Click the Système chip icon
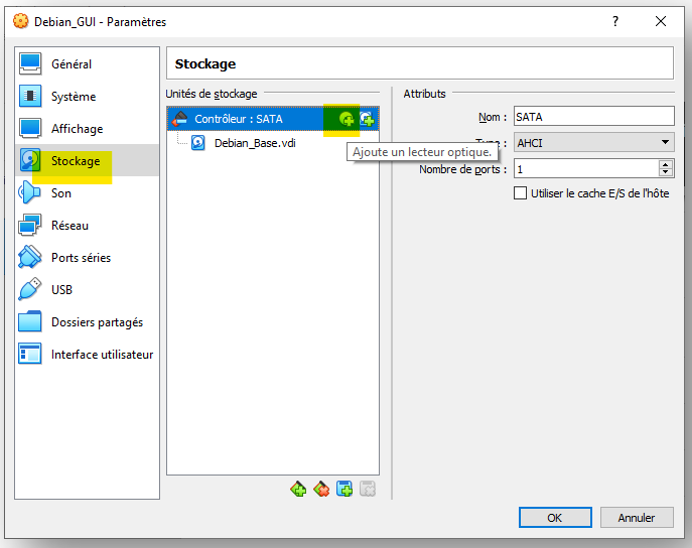The image size is (692, 548). pyautogui.click(x=30, y=96)
